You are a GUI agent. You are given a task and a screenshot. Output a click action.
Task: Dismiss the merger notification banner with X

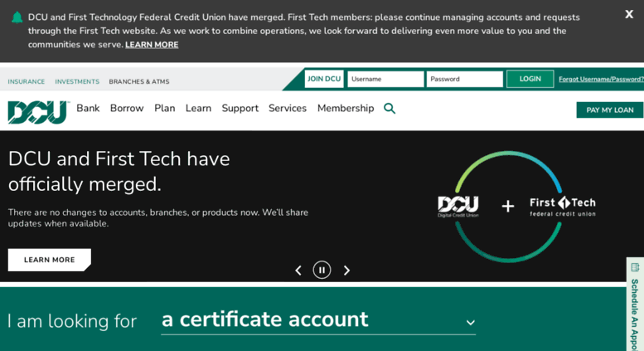coord(629,14)
